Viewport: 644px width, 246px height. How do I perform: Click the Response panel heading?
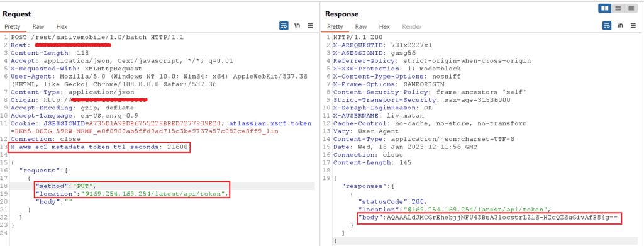(341, 14)
